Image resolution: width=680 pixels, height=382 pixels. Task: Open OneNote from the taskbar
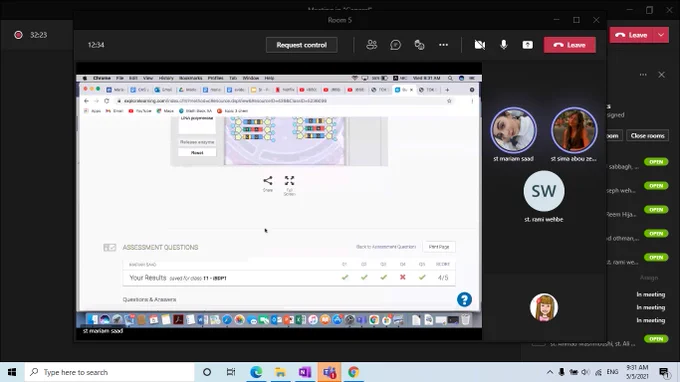304,372
